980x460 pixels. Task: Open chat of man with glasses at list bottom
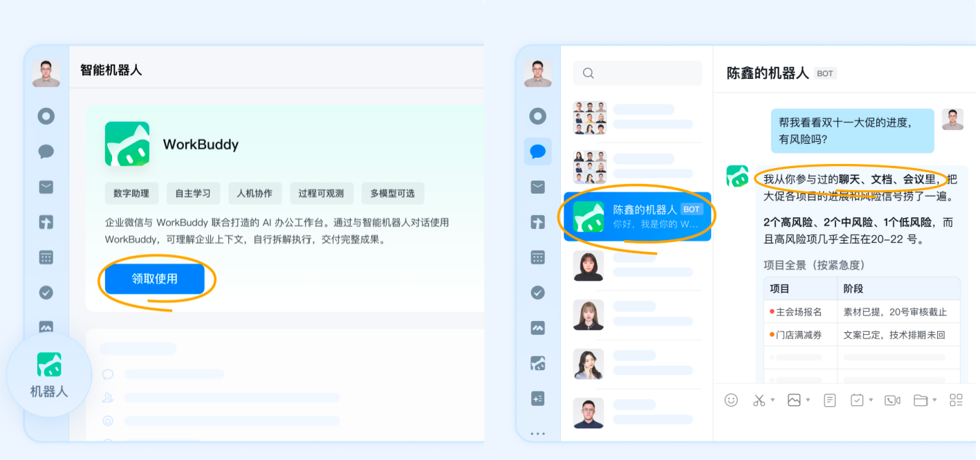click(638, 413)
